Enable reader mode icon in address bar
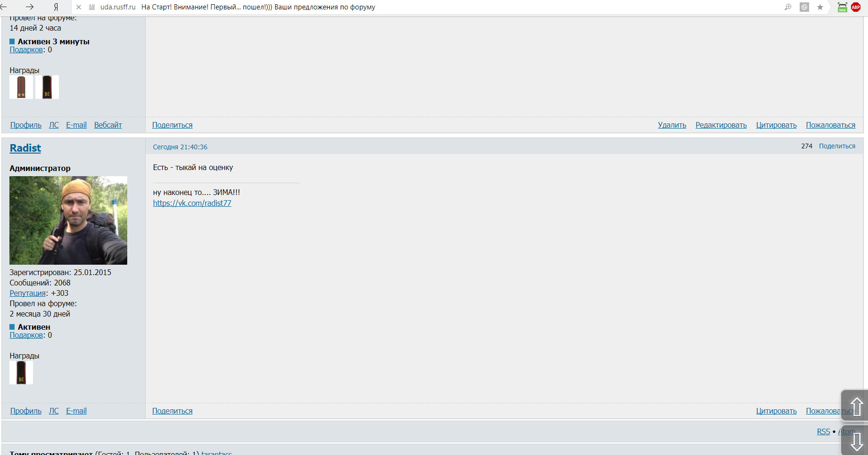This screenshot has width=868, height=455. point(92,7)
